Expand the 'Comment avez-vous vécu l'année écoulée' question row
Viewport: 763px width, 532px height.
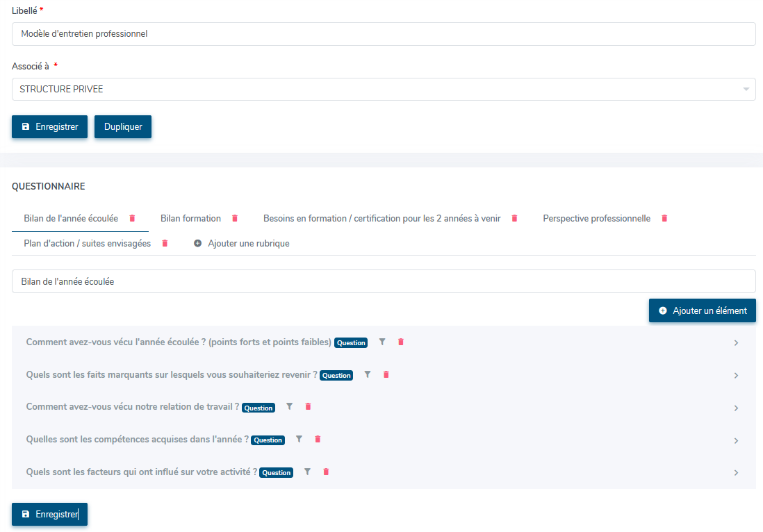(x=736, y=343)
